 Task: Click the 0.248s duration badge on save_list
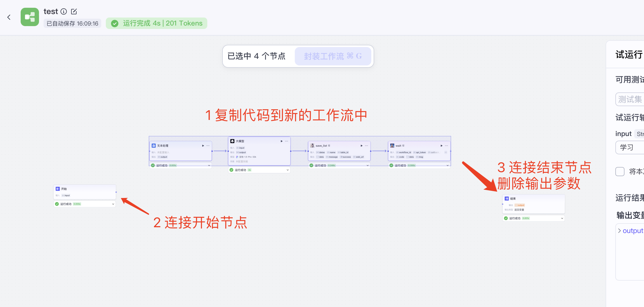(x=332, y=166)
